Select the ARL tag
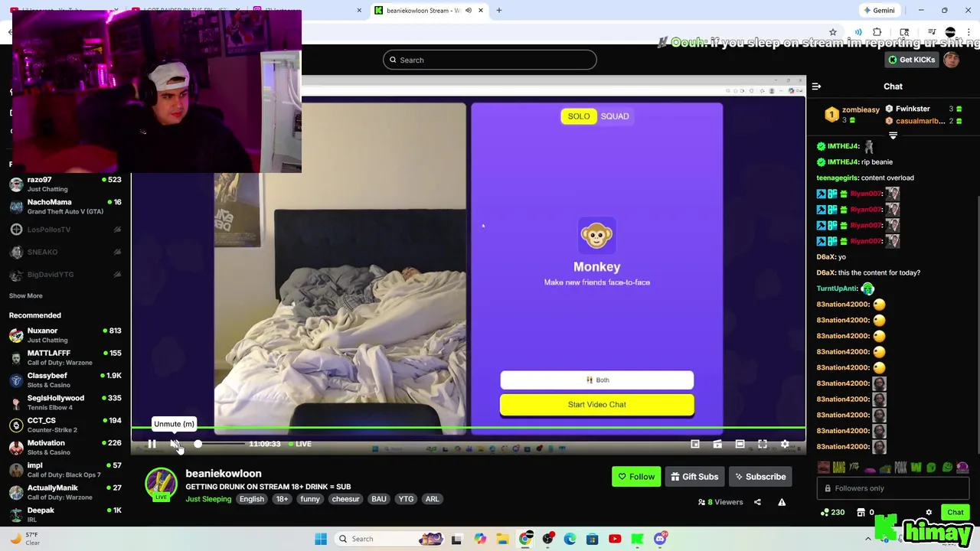 432,499
